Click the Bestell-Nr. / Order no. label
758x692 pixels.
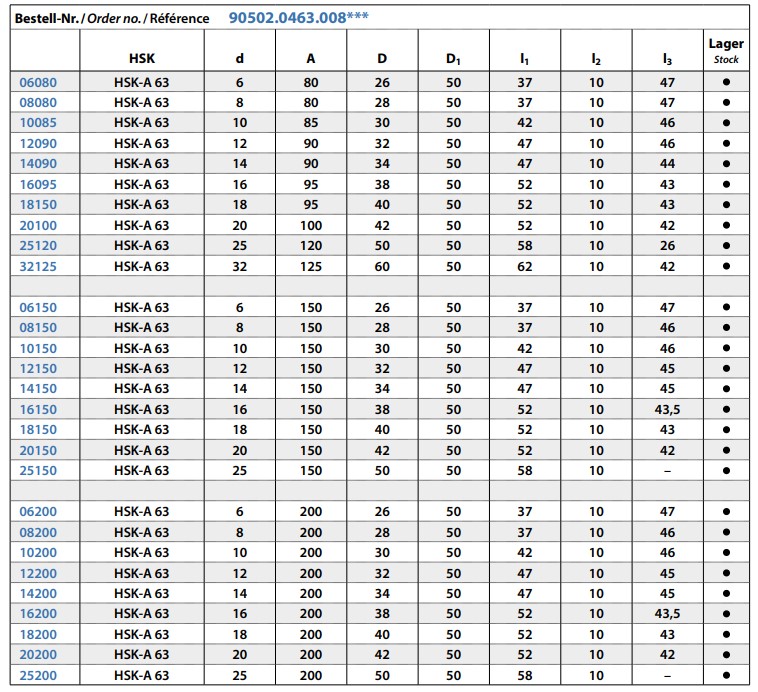click(78, 18)
